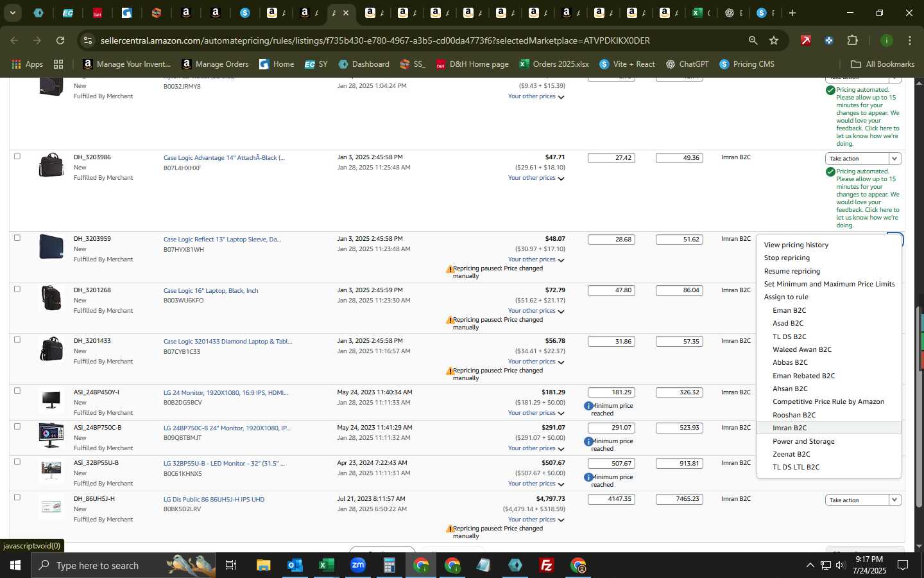Select the checkbox for DH_3201433

click(x=17, y=340)
